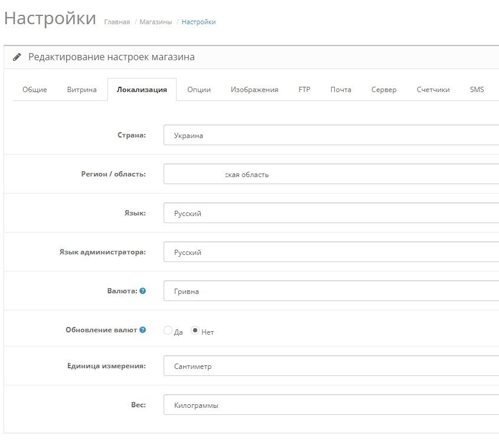Switch to the Сервер tab
The image size is (499, 448).
coord(384,90)
